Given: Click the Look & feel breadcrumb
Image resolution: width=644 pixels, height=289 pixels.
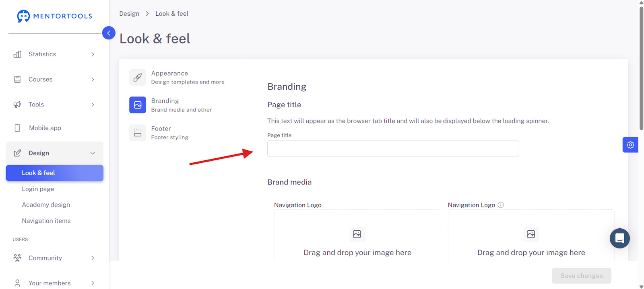Looking at the screenshot, I should (172, 14).
